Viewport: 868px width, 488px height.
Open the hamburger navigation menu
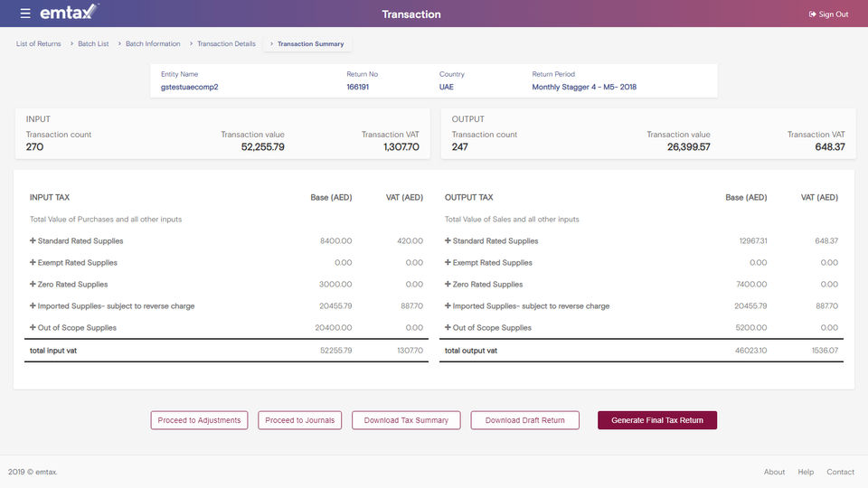[x=25, y=14]
